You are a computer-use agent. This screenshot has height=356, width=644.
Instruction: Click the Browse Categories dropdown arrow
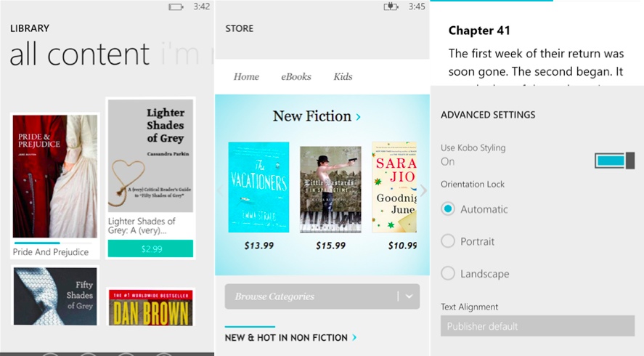coord(409,296)
